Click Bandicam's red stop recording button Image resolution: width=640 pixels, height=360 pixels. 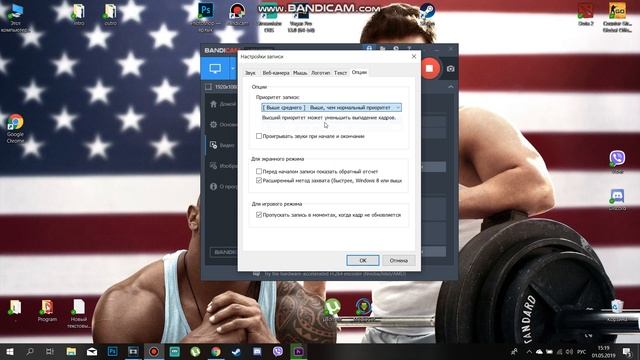click(x=429, y=68)
